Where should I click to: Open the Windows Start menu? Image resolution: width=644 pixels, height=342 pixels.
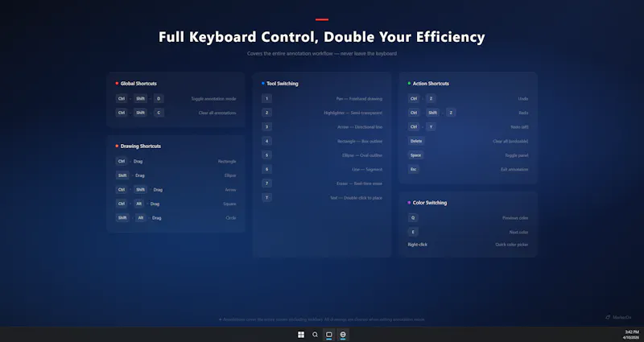pyautogui.click(x=301, y=335)
